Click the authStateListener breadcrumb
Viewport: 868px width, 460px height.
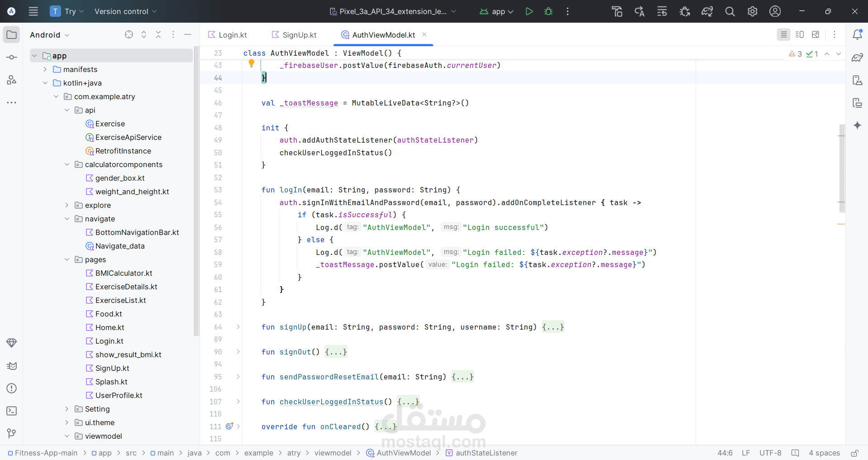(x=481, y=453)
